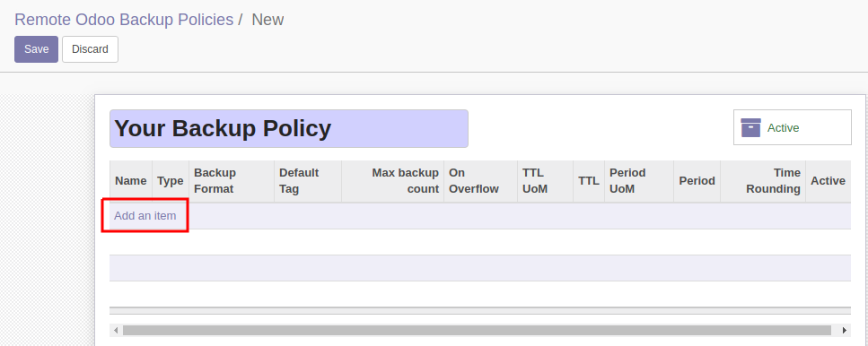The image size is (868, 346).
Task: Sort by Time Rounding column header
Action: (763, 181)
